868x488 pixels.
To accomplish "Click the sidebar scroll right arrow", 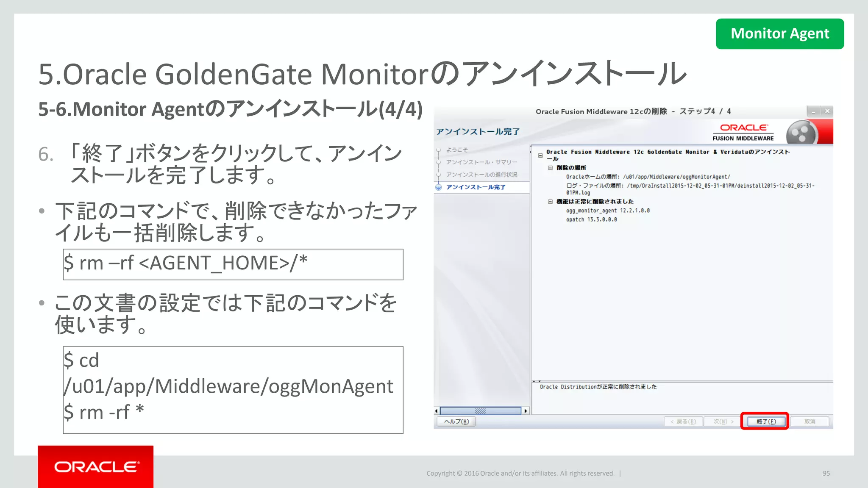I will [x=526, y=411].
